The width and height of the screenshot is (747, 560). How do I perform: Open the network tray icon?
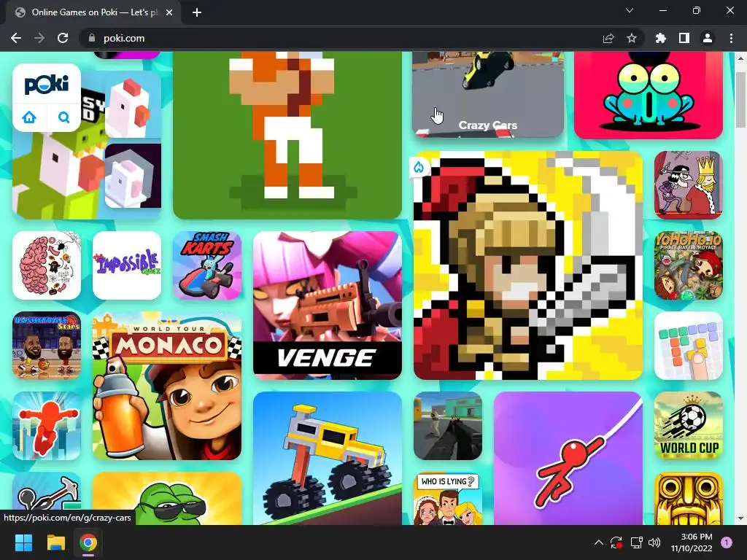[636, 542]
